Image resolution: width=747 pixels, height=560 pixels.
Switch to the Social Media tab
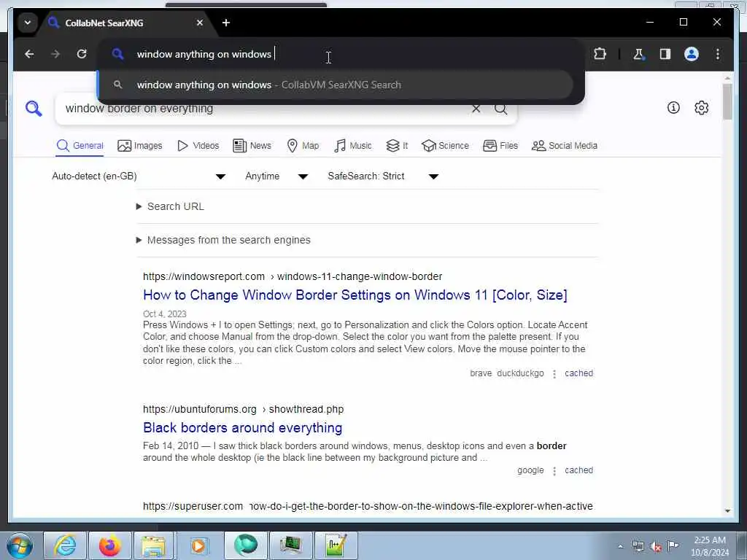tap(565, 146)
